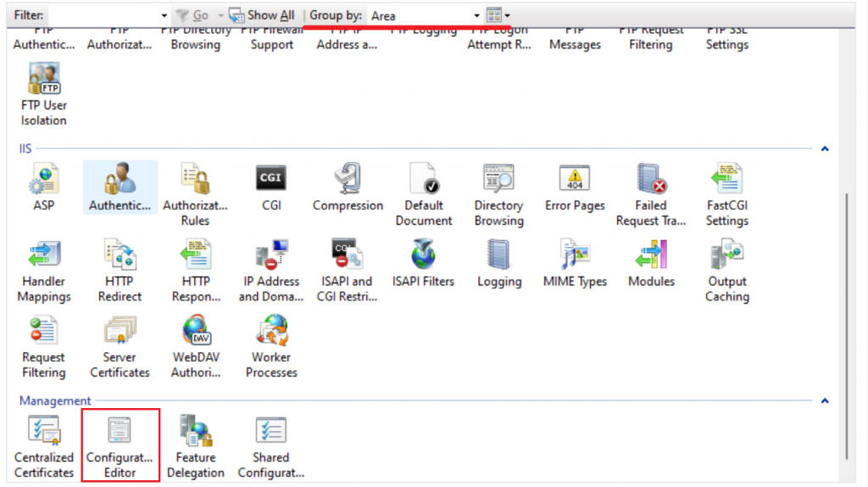Open FTP Logon Attempt Restrictions
This screenshot has height=487, width=868.
point(498,39)
